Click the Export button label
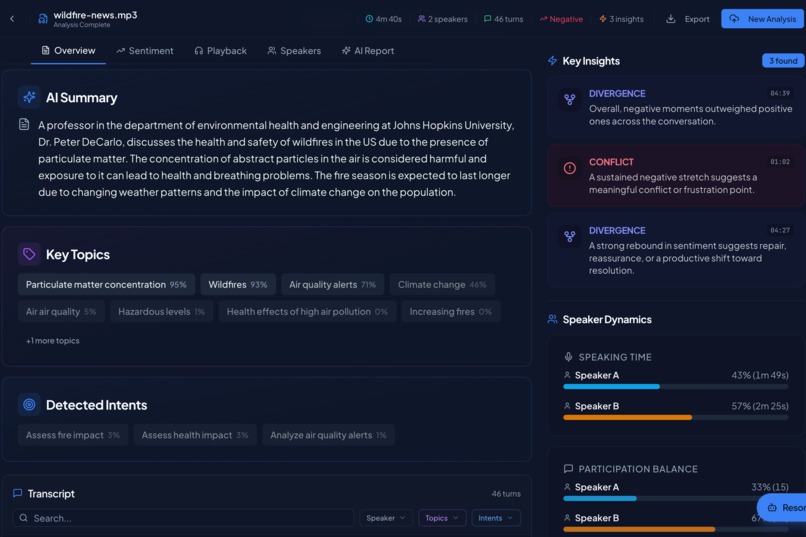 click(697, 19)
